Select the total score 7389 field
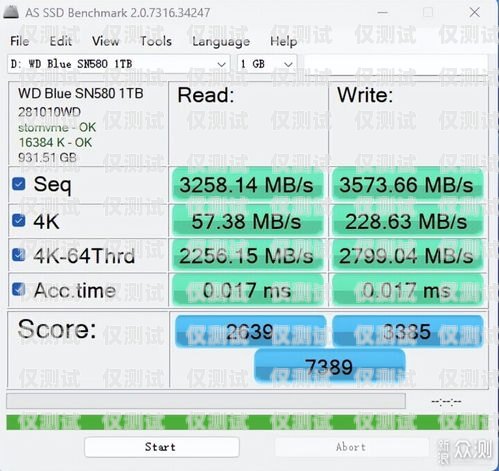 (x=329, y=366)
